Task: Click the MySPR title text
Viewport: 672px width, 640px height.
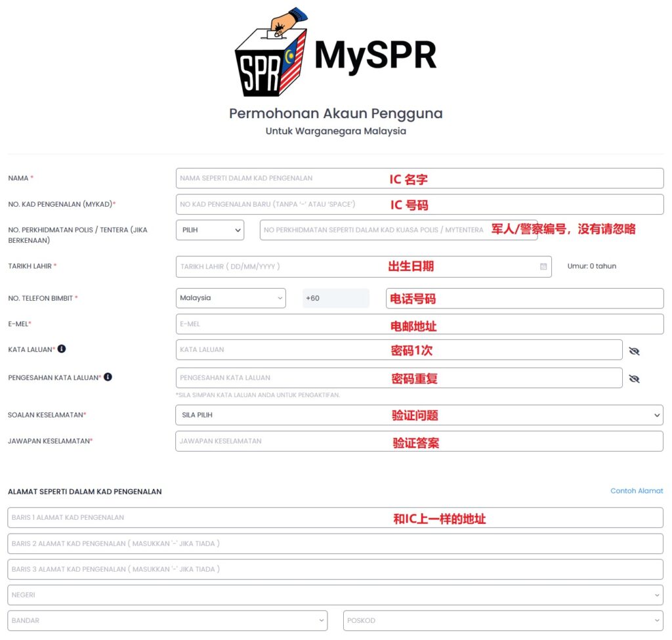Action: (375, 56)
